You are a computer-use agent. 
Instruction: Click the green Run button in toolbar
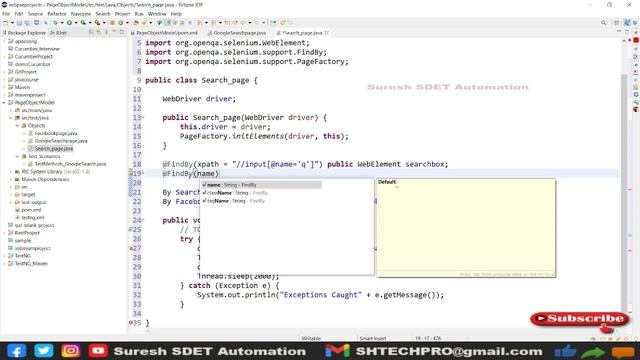69,23
